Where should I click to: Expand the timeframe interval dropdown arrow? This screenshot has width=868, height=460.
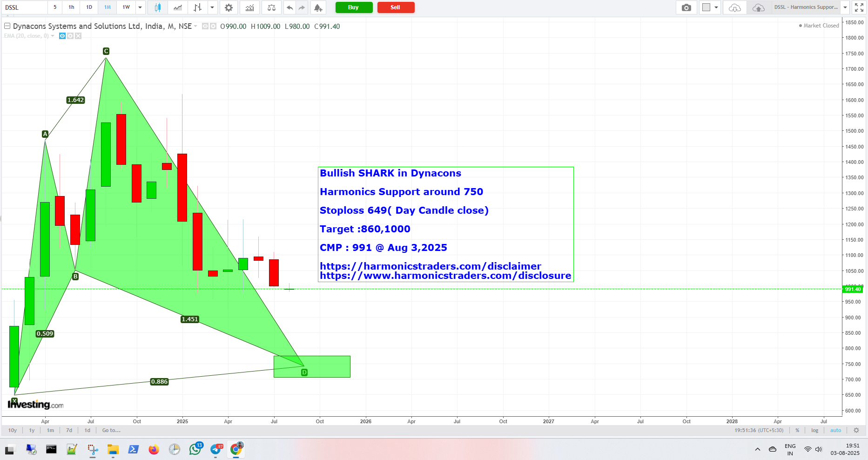tap(140, 7)
